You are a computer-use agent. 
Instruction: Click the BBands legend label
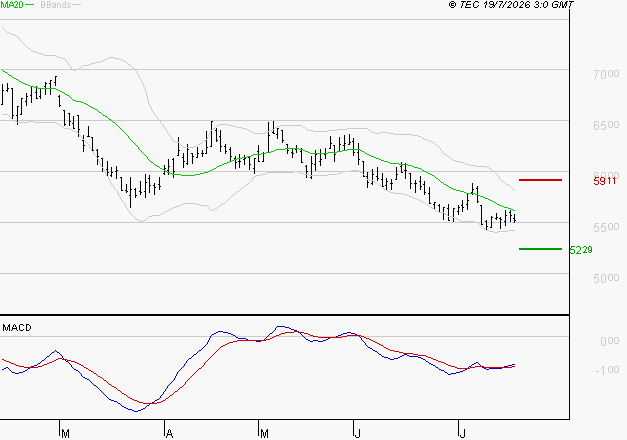point(56,4)
